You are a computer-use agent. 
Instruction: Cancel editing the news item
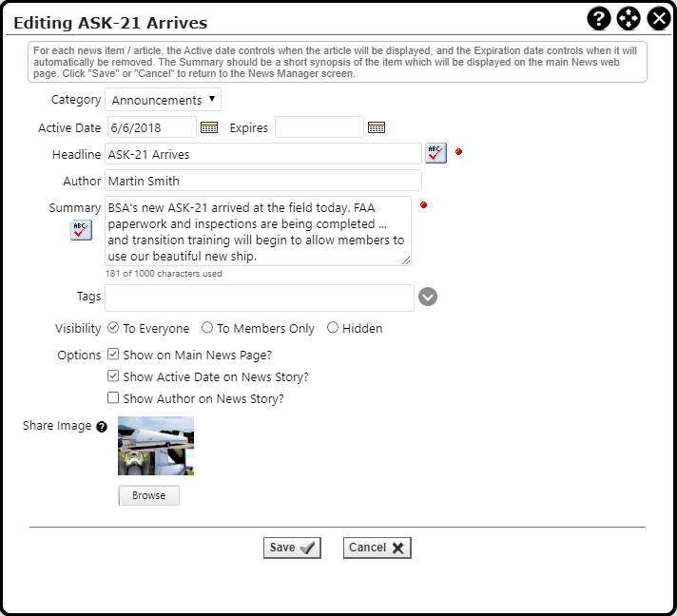coord(377,548)
